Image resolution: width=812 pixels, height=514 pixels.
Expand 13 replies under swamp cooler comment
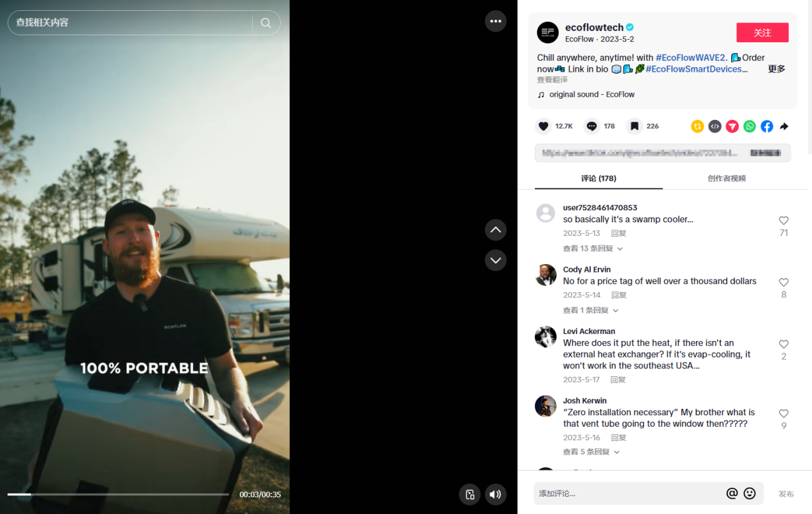(x=593, y=249)
